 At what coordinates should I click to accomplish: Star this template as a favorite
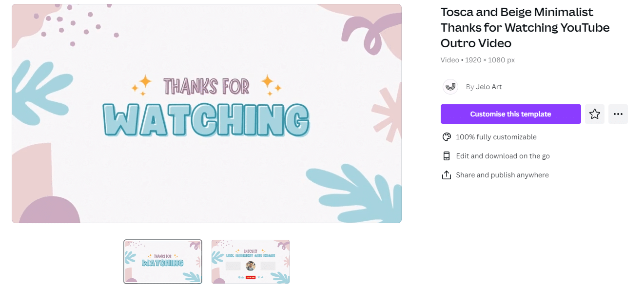[594, 114]
